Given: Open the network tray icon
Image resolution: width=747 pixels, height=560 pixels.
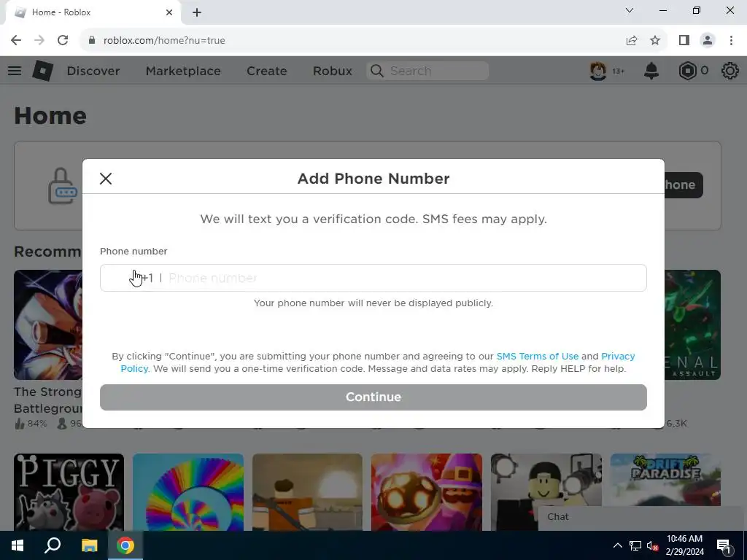Looking at the screenshot, I should pyautogui.click(x=635, y=545).
